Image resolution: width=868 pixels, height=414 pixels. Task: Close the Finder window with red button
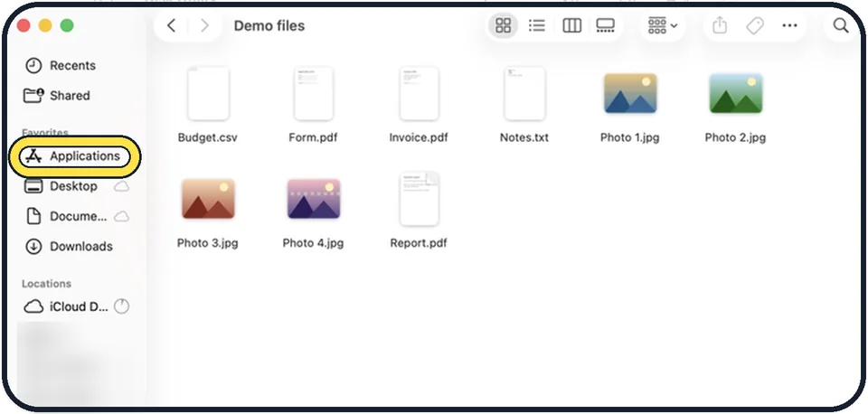[24, 25]
